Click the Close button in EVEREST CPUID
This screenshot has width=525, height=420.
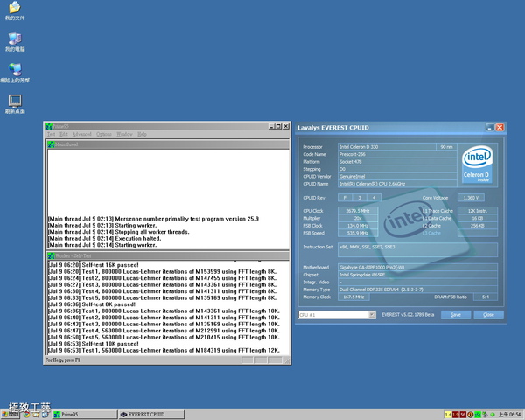coord(488,315)
